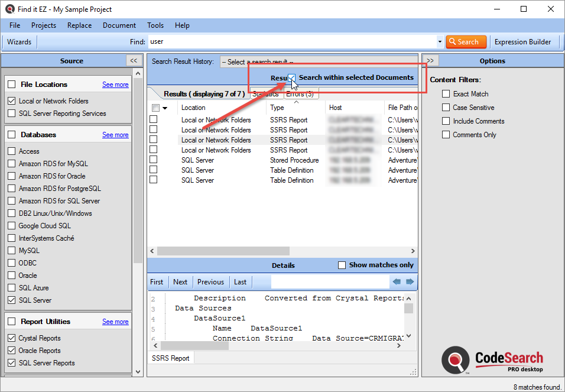The height and width of the screenshot is (392, 565).
Task: Open the Tools menu
Action: click(x=155, y=25)
